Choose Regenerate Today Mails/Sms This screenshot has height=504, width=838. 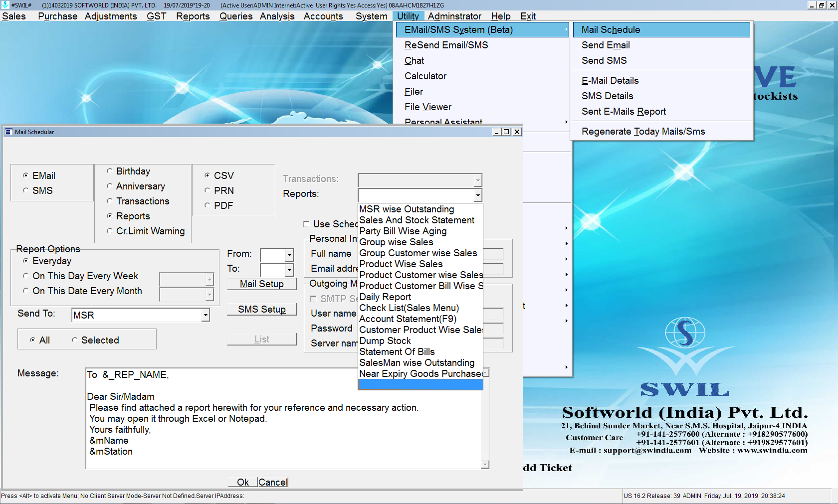coord(661,131)
